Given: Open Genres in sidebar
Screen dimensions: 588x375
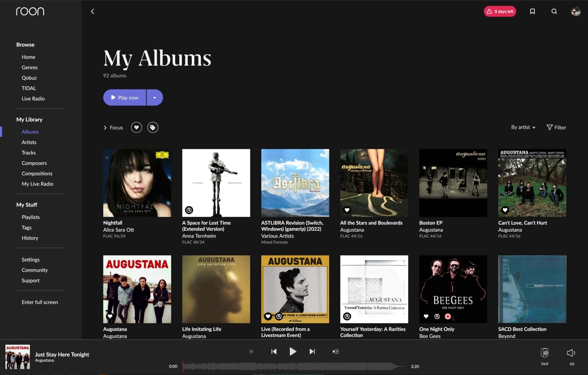Looking at the screenshot, I should point(29,67).
